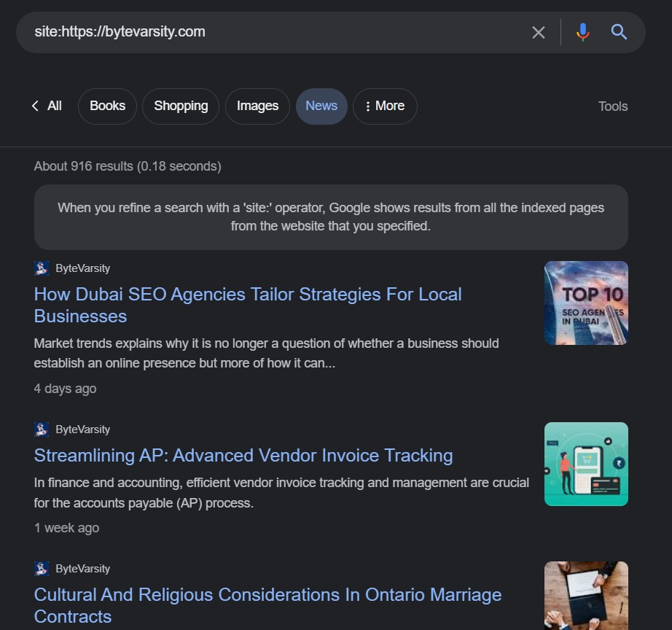Open Streamlining AP Vendor Invoice Tracking link
Viewport: 672px width, 630px height.
click(x=243, y=456)
